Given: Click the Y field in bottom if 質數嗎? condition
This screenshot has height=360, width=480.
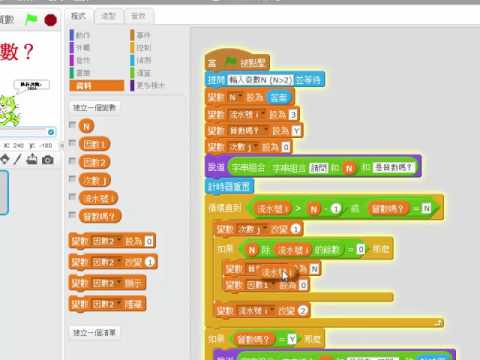Looking at the screenshot, I should point(292,340).
